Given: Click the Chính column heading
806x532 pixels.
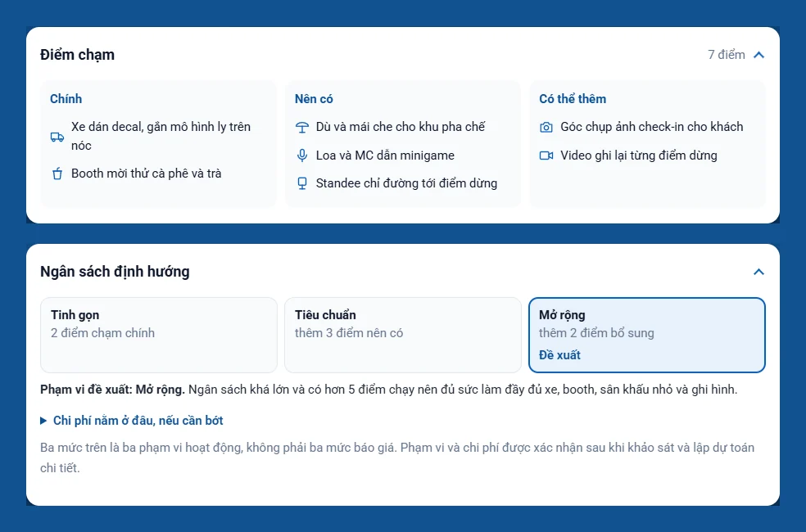Looking at the screenshot, I should [66, 98].
